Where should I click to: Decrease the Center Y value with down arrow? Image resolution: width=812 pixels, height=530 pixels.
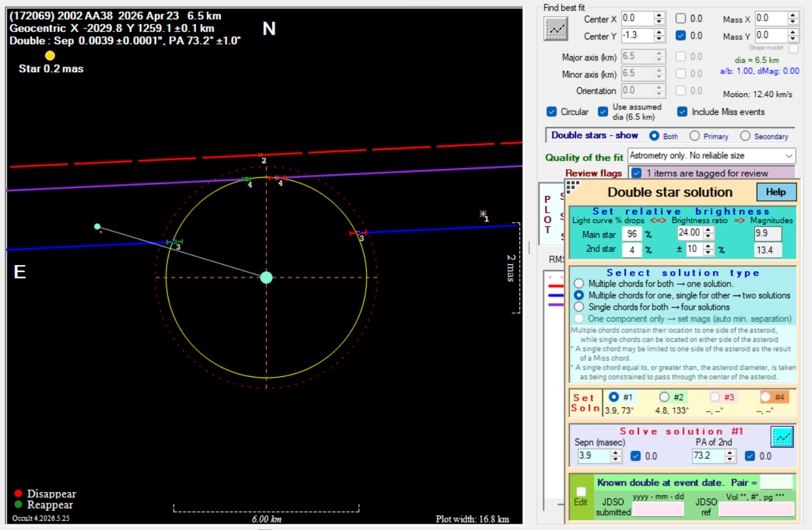(x=660, y=39)
